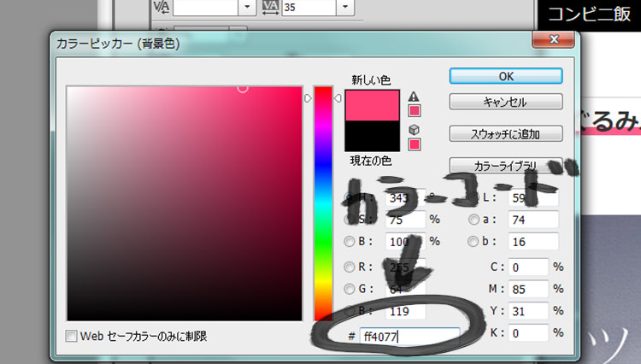
Task: Click the H value field showing 343
Action: coord(405,198)
